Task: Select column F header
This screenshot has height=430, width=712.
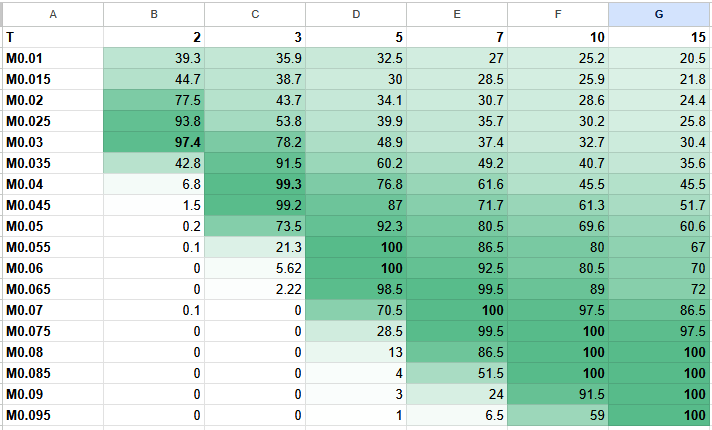Action: pos(558,13)
